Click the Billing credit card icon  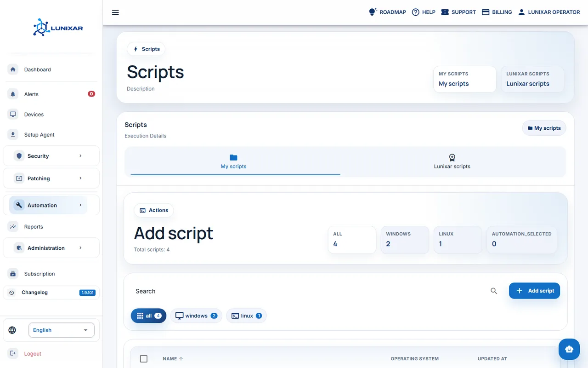[486, 12]
